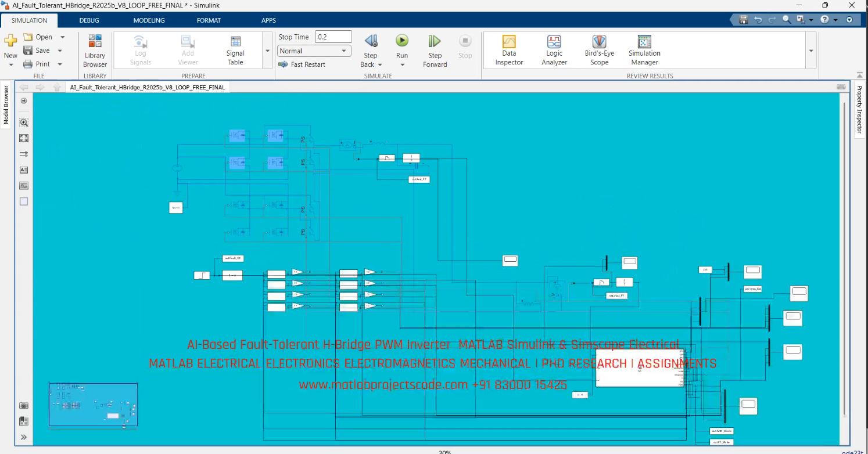
Task: Click the model overview minimap thumbnail
Action: coord(93,404)
